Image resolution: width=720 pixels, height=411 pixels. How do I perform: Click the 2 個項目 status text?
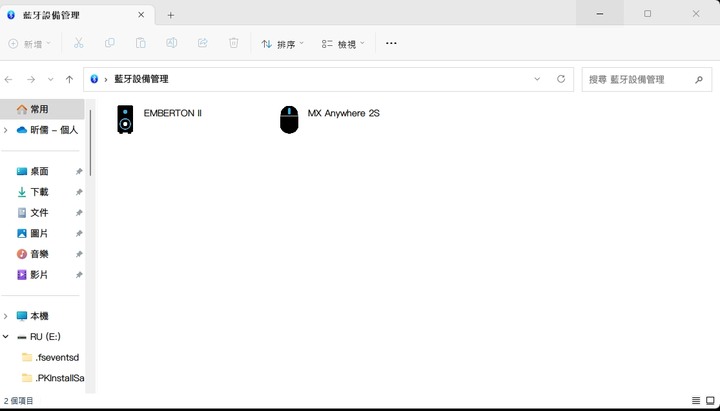(x=19, y=401)
